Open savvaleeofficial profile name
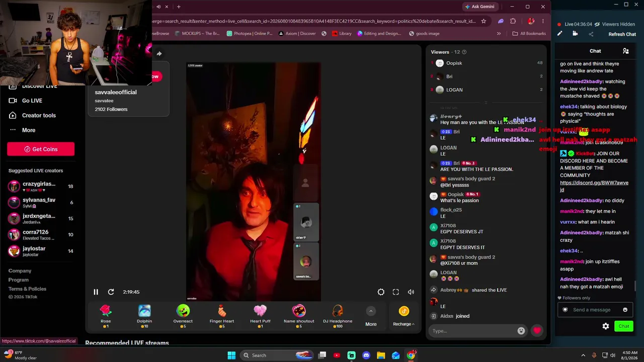Viewport: 644px width, 362px height. [116, 93]
